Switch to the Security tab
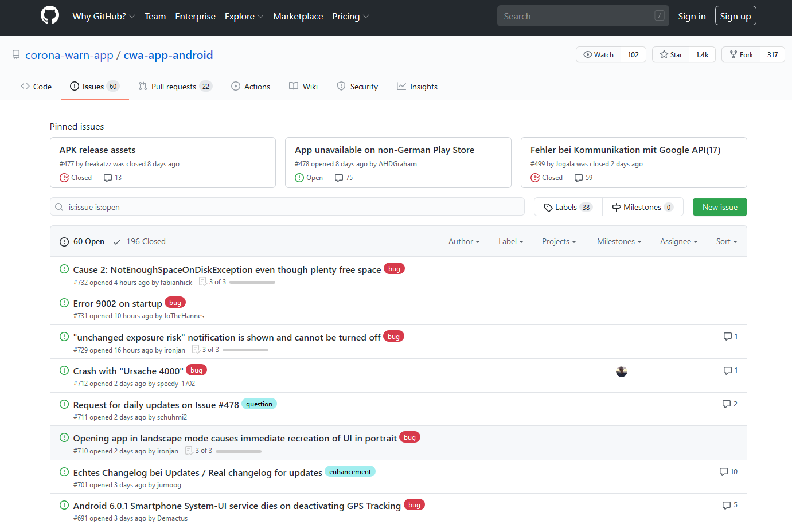The height and width of the screenshot is (532, 792). 357,87
